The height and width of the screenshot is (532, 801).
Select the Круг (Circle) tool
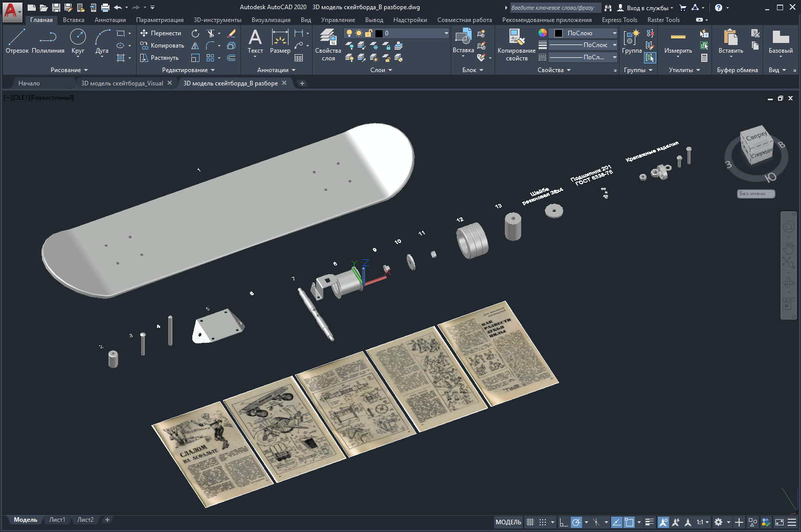78,41
